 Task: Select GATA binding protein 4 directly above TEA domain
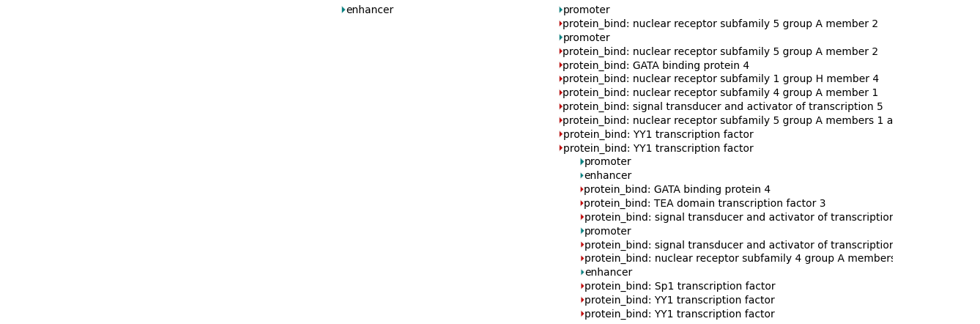tap(677, 190)
